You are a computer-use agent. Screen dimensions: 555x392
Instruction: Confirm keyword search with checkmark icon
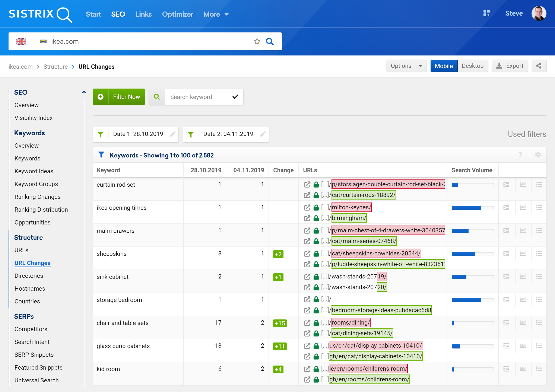tap(235, 97)
